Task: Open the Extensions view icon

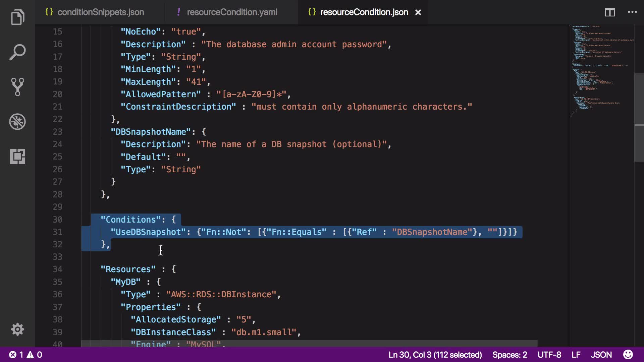Action: (17, 156)
